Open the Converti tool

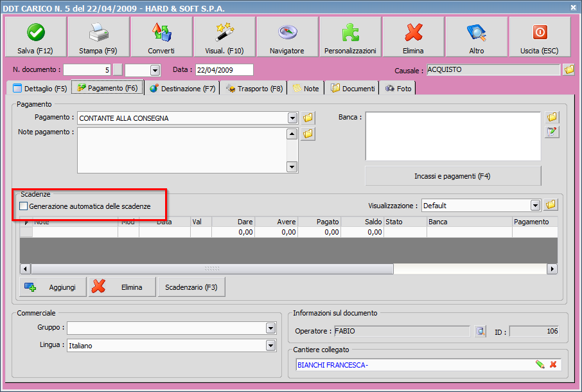161,37
